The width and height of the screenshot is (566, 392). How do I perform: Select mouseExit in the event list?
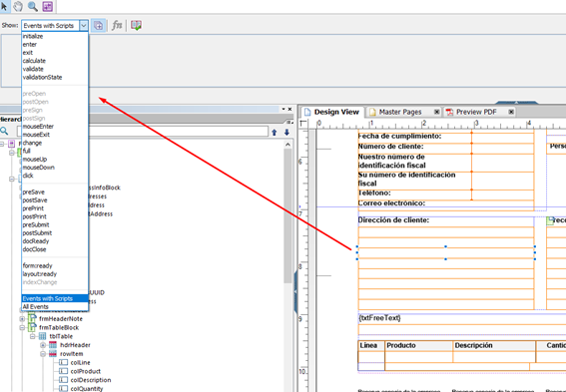[x=36, y=135]
